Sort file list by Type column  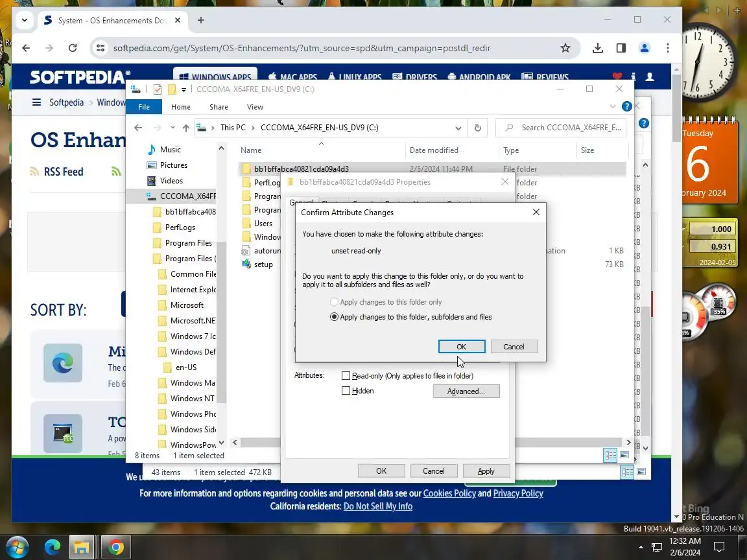pyautogui.click(x=511, y=150)
